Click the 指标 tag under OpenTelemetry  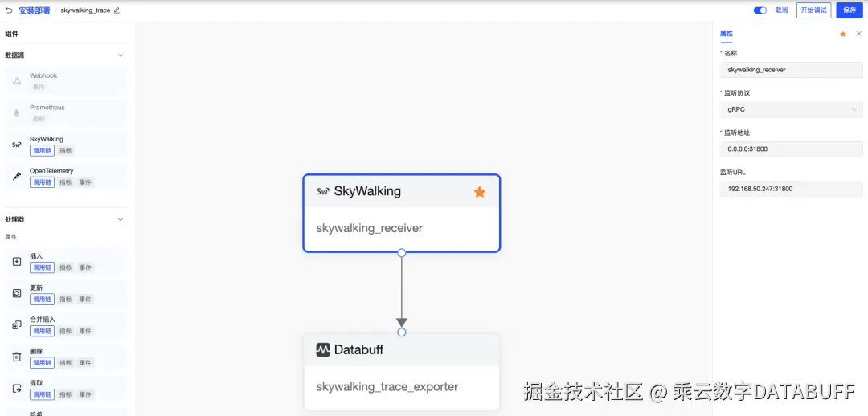point(65,182)
